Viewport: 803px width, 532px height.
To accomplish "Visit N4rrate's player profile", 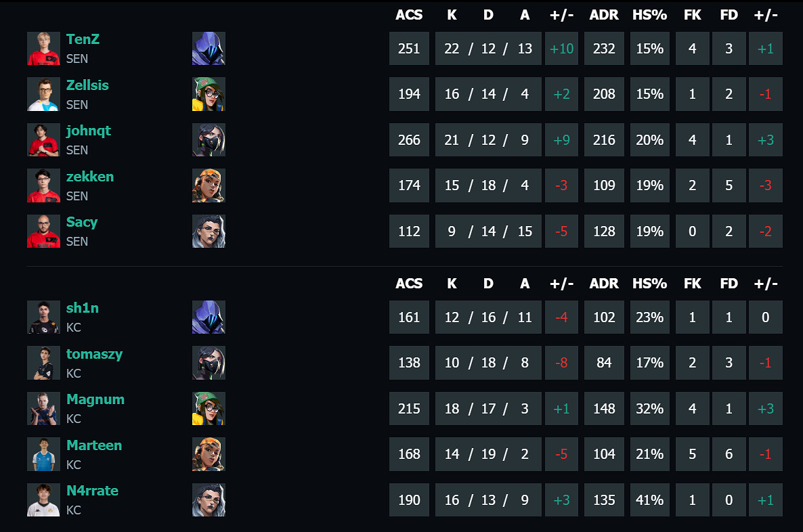I will [92, 491].
